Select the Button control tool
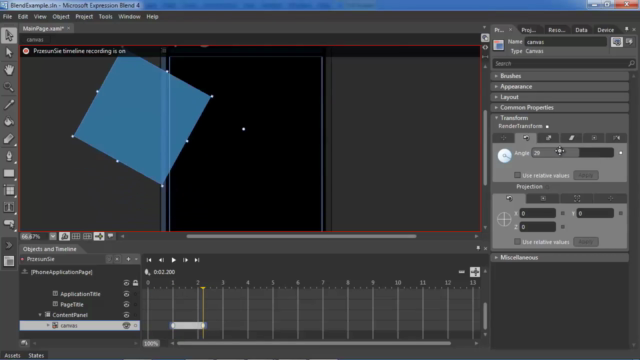The height and width of the screenshot is (360, 640). tap(9, 224)
